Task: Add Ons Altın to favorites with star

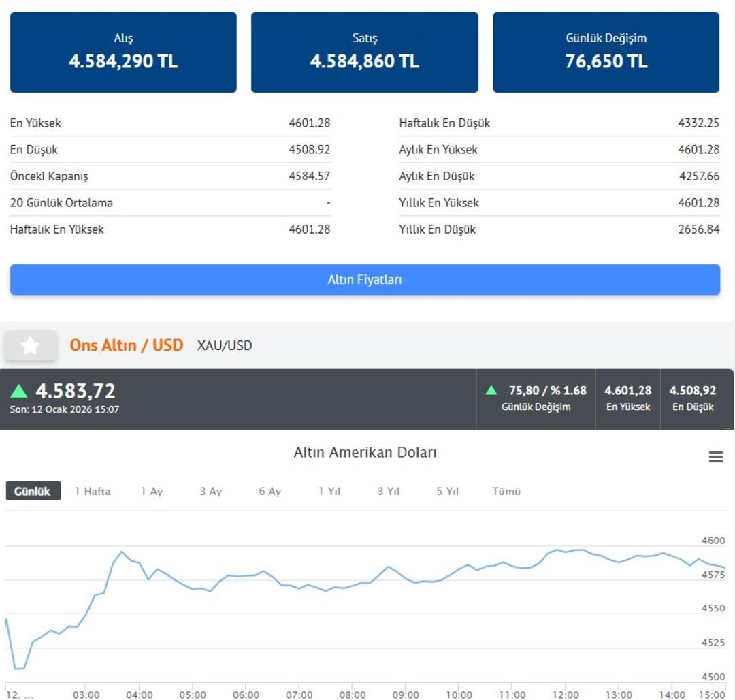Action: pos(30,346)
